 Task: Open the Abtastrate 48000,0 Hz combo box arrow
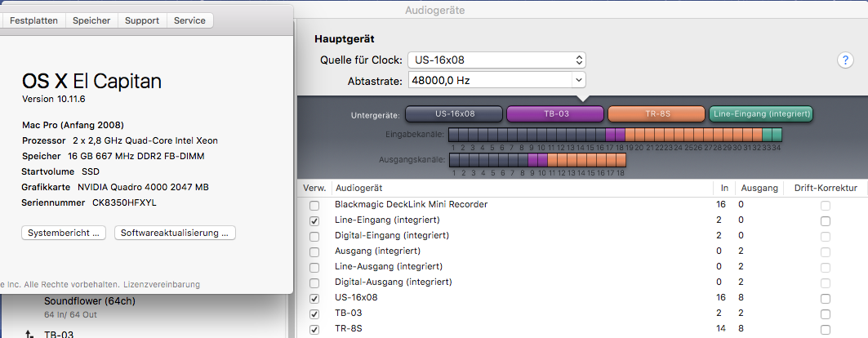click(578, 80)
